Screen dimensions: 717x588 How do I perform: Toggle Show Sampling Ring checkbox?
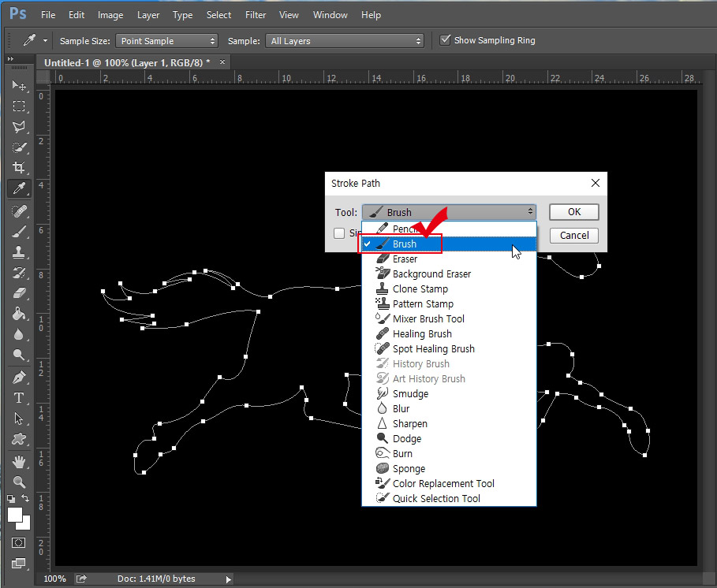(444, 40)
